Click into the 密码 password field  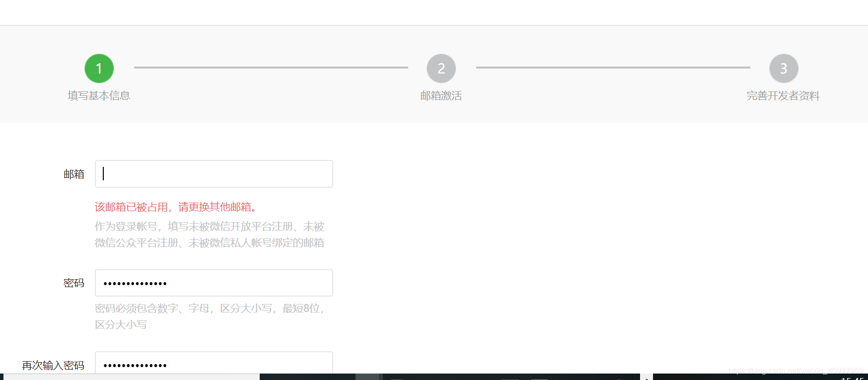pos(214,283)
